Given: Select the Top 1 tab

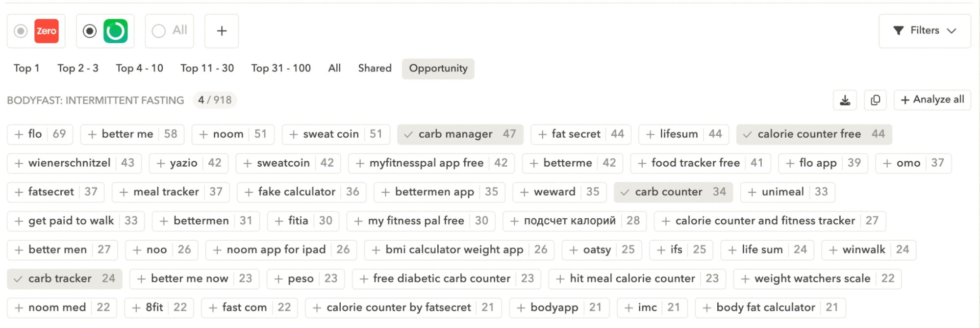Looking at the screenshot, I should tap(26, 68).
